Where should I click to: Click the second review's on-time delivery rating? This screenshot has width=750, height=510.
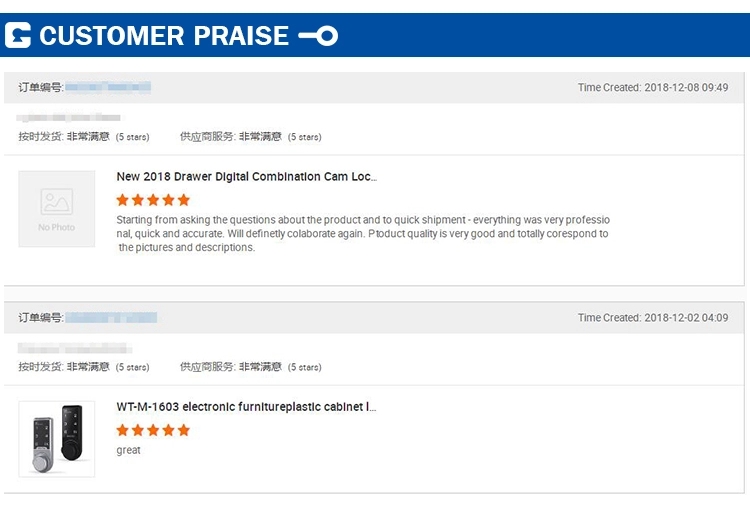point(84,367)
